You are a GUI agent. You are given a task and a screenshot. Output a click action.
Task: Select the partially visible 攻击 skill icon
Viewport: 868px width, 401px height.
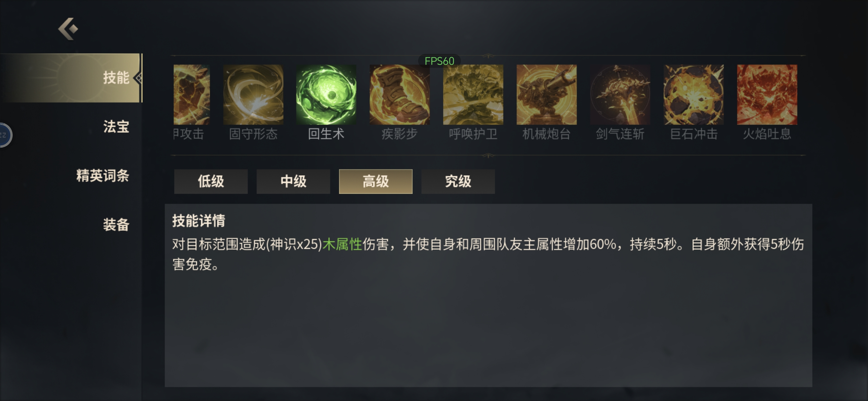coord(192,95)
